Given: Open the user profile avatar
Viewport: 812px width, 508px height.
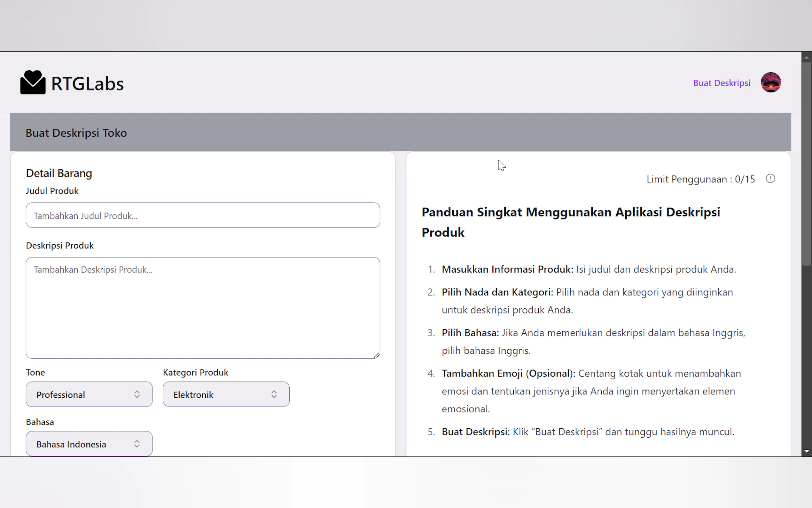Looking at the screenshot, I should coord(770,83).
